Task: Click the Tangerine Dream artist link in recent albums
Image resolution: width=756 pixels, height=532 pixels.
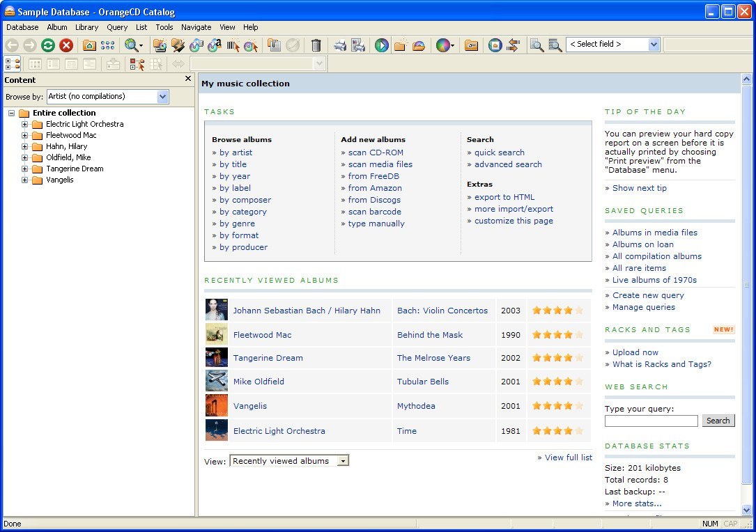Action: coord(268,358)
